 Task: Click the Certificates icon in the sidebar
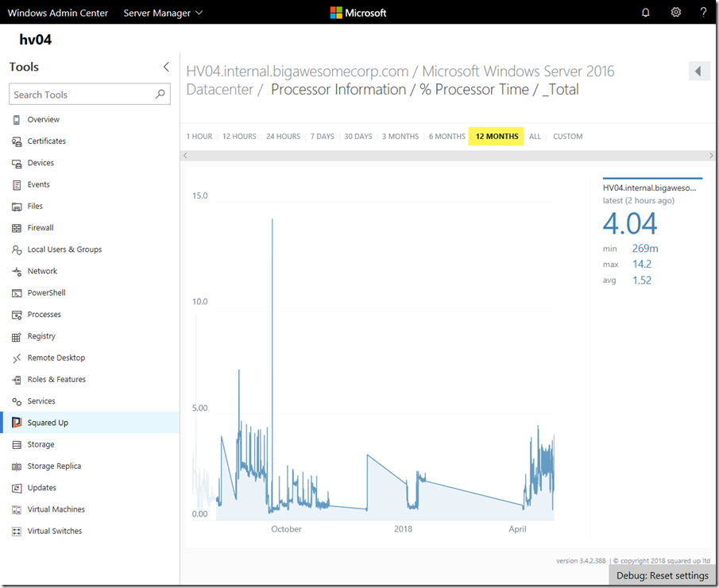tap(17, 141)
